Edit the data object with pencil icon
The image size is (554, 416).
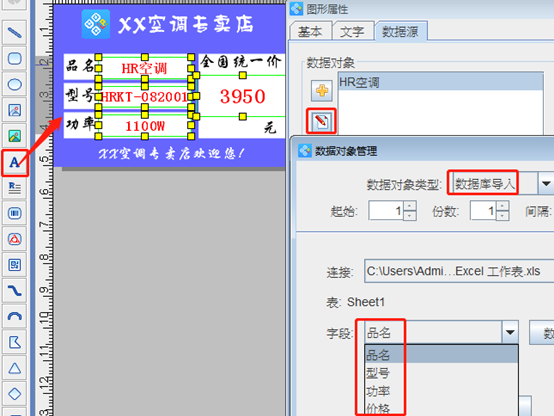coord(322,121)
